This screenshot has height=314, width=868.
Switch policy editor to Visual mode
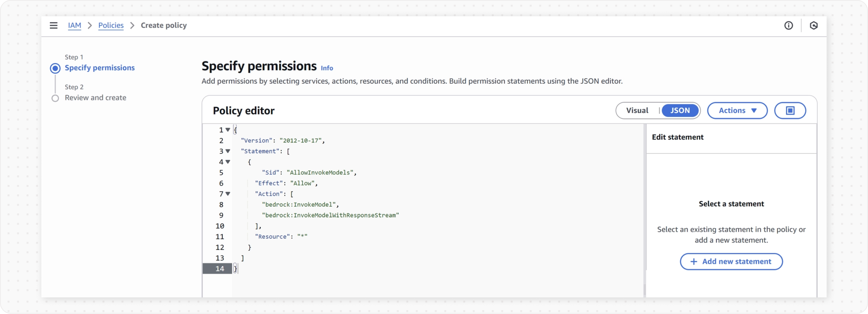pyautogui.click(x=637, y=110)
